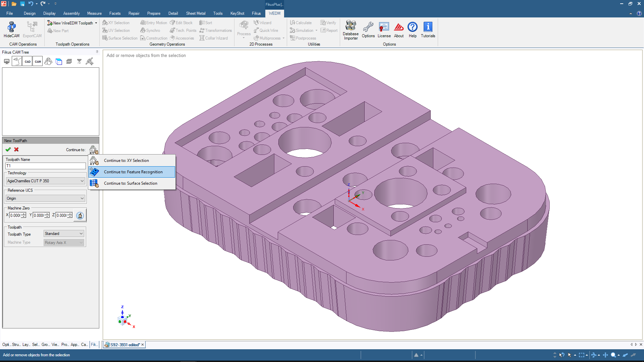644x362 pixels.
Task: Increase the Machine Zero X value spinner
Action: tap(23, 214)
